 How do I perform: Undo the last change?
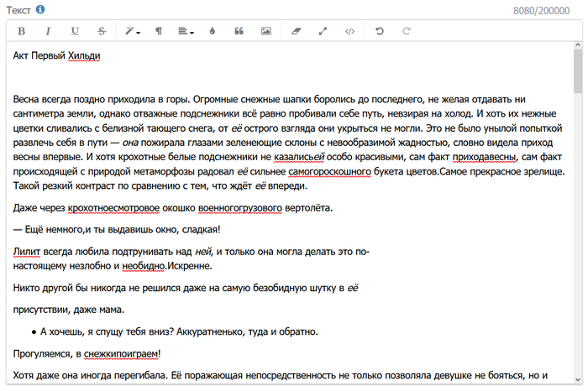click(380, 31)
